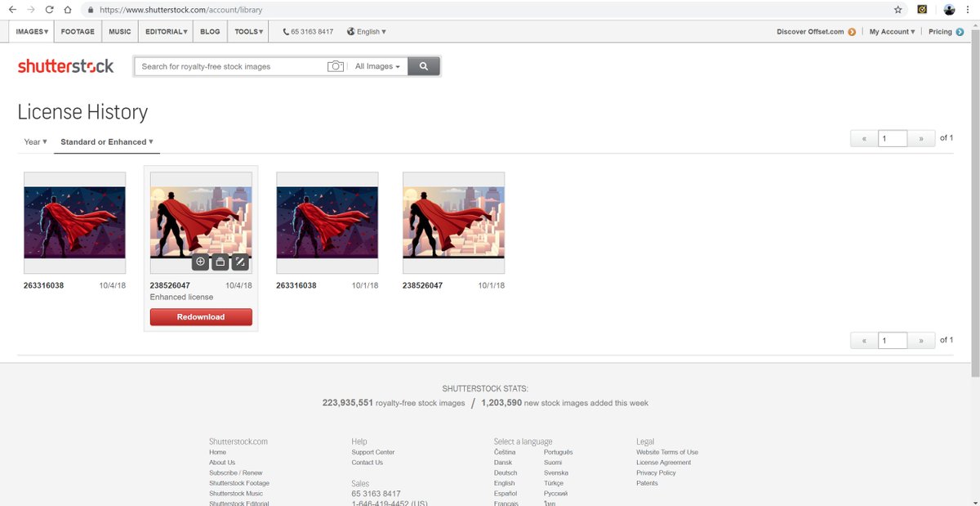Click the site padlock icon in address bar

(x=90, y=10)
